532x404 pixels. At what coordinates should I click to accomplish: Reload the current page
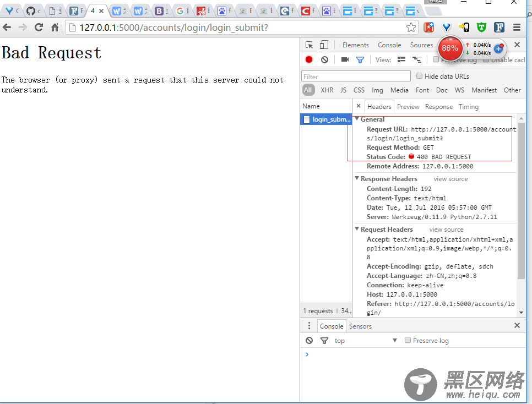coord(39,27)
